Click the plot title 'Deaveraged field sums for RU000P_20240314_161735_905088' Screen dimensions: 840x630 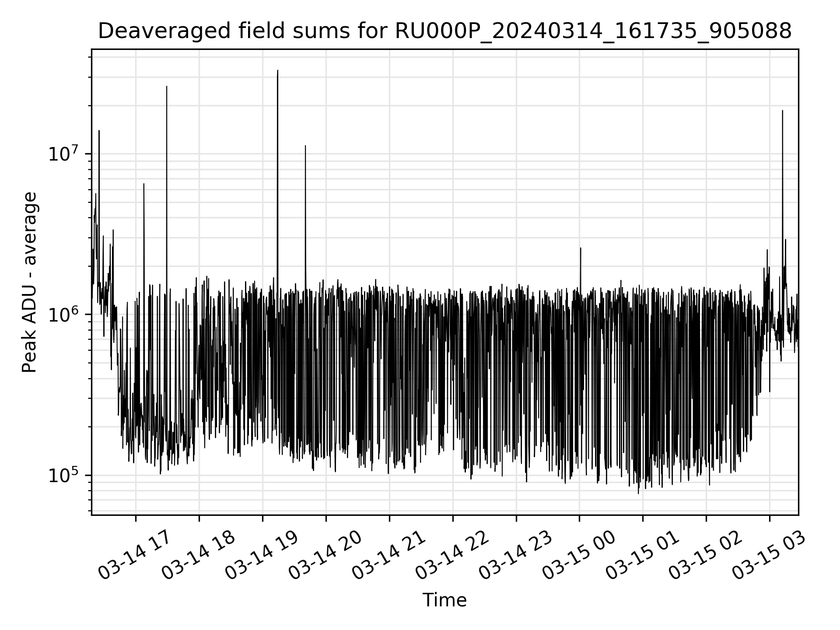coord(444,31)
